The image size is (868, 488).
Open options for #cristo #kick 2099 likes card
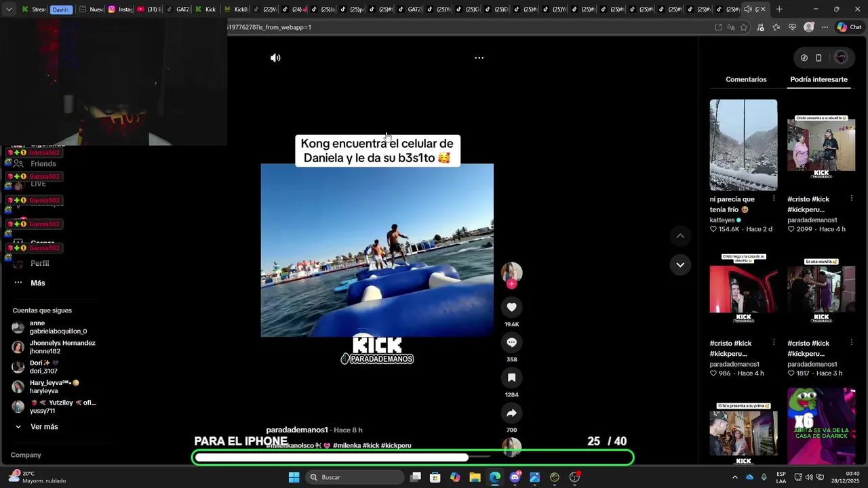click(x=852, y=199)
